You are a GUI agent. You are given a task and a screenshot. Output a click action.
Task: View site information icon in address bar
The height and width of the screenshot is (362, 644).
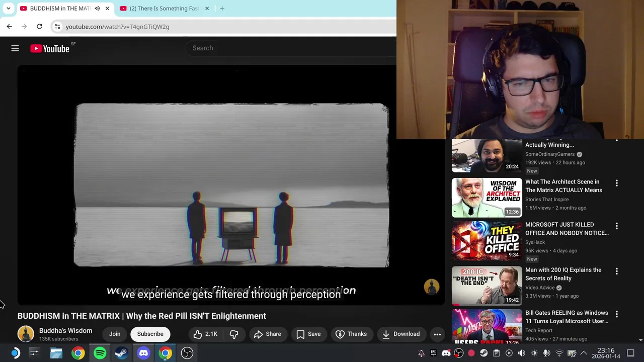coord(57,27)
